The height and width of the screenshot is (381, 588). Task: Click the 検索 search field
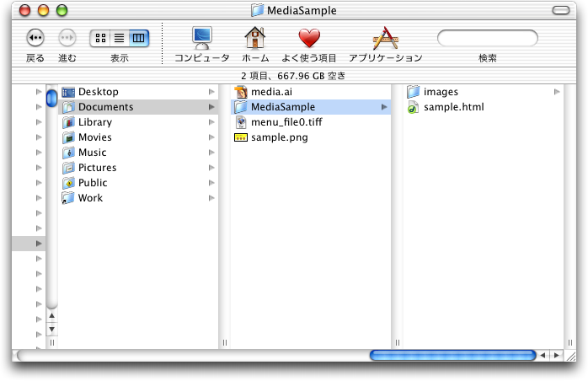488,38
